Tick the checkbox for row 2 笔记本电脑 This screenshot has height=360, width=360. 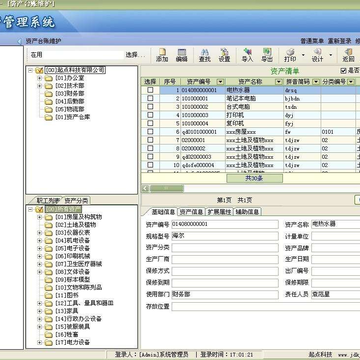[x=150, y=98]
